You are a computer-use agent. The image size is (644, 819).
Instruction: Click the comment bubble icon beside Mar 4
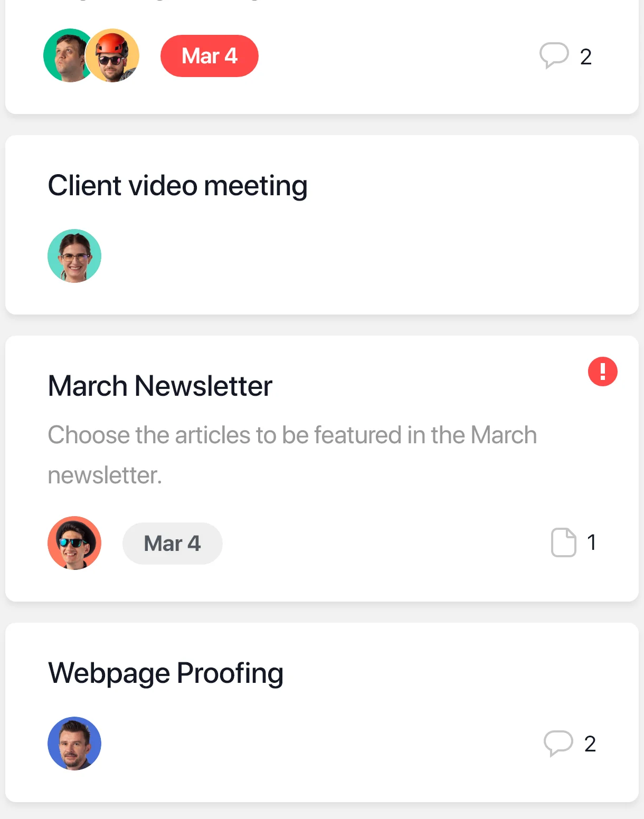[554, 55]
